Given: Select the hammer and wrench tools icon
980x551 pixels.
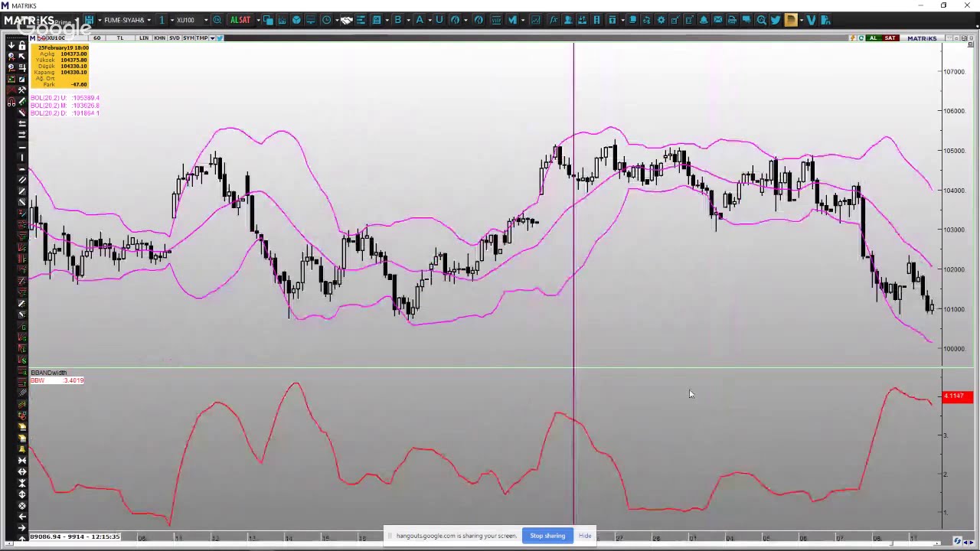Looking at the screenshot, I should (x=21, y=90).
